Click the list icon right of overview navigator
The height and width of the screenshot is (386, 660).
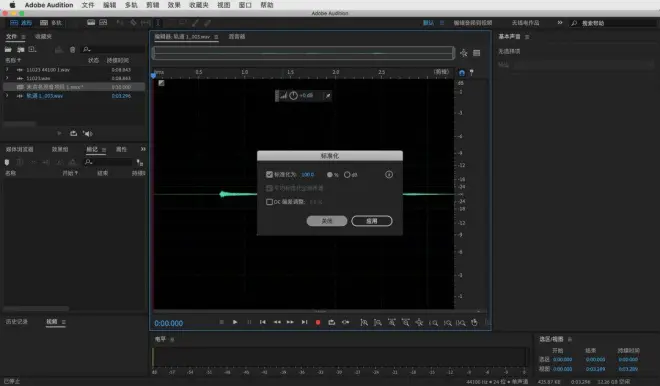coord(476,53)
